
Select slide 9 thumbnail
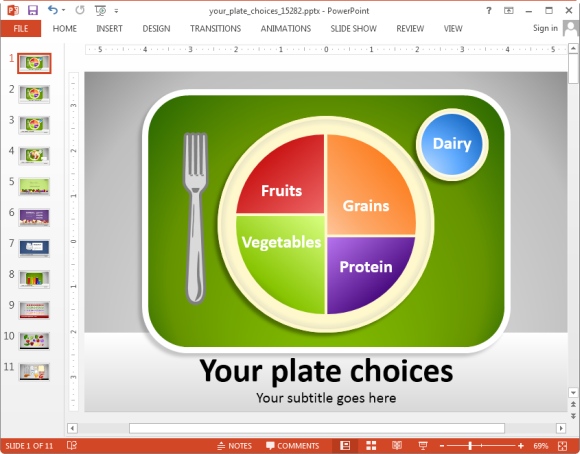34,310
